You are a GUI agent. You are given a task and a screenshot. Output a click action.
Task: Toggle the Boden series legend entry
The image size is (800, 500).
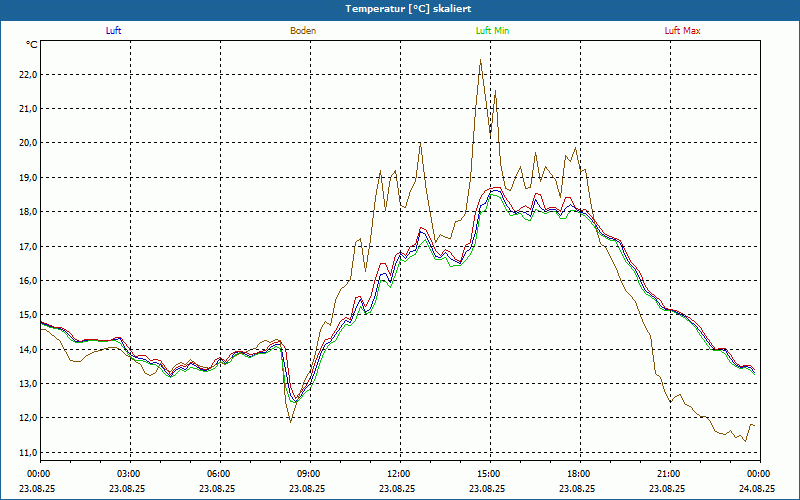pos(303,31)
